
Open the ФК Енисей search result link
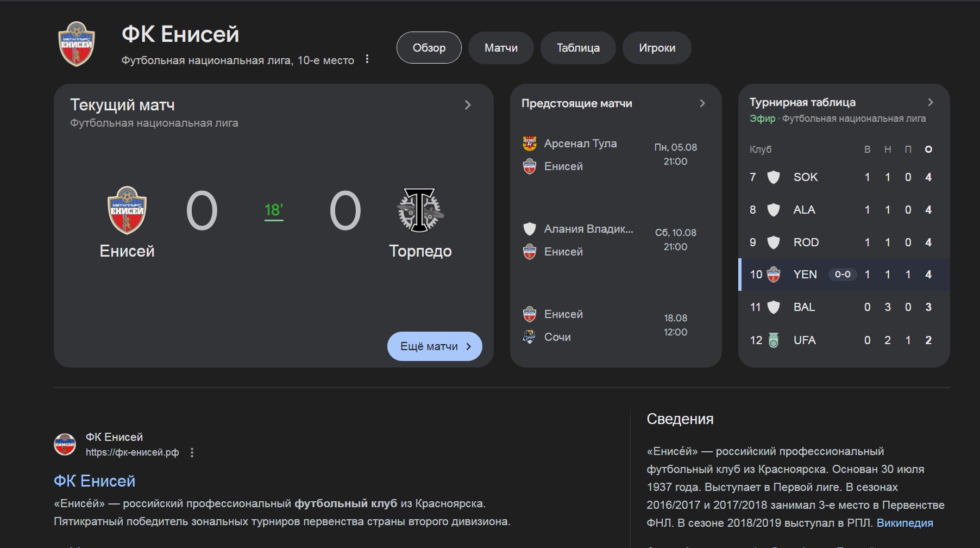[95, 481]
